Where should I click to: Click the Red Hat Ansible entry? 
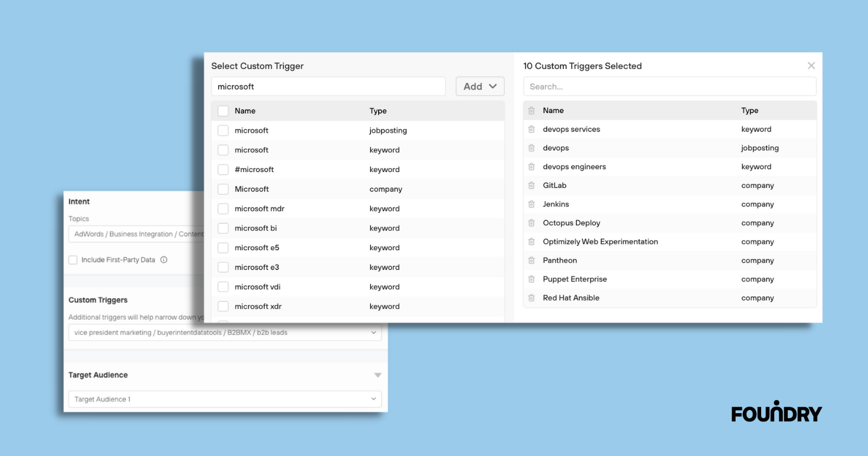571,297
